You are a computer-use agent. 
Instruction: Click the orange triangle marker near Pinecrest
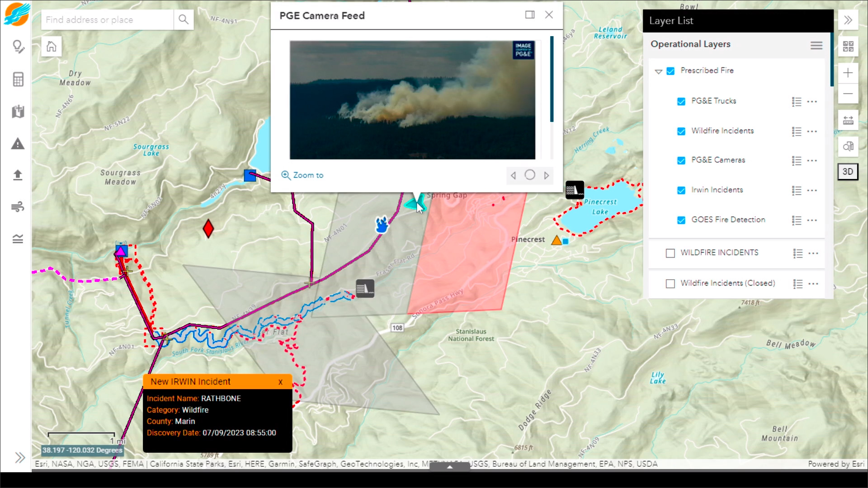[556, 240]
